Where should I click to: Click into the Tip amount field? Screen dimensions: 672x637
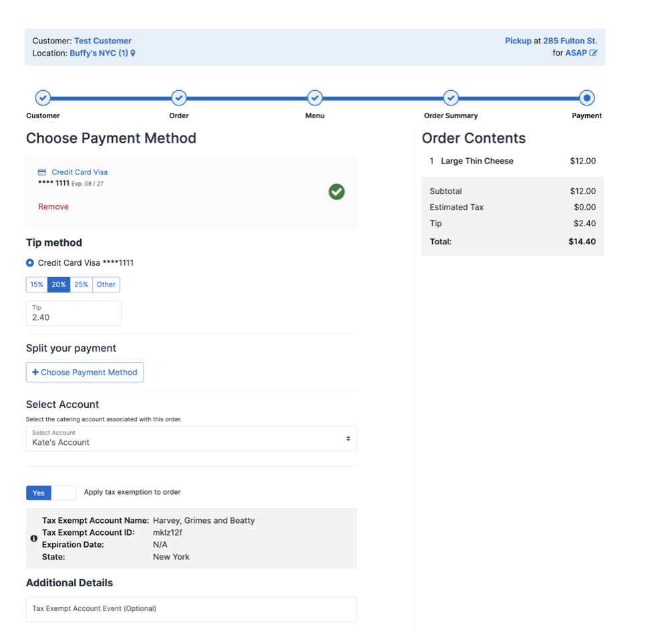coord(73,314)
